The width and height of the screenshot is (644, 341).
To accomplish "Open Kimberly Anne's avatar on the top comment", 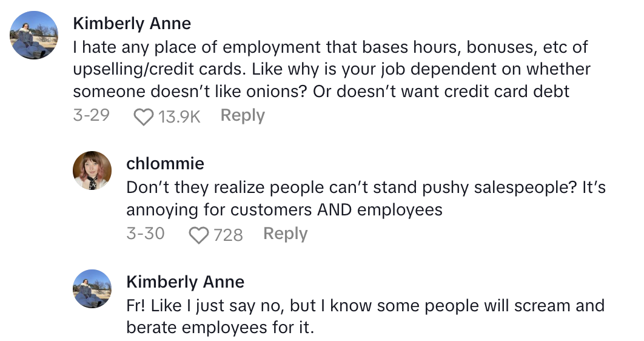I will tap(35, 35).
